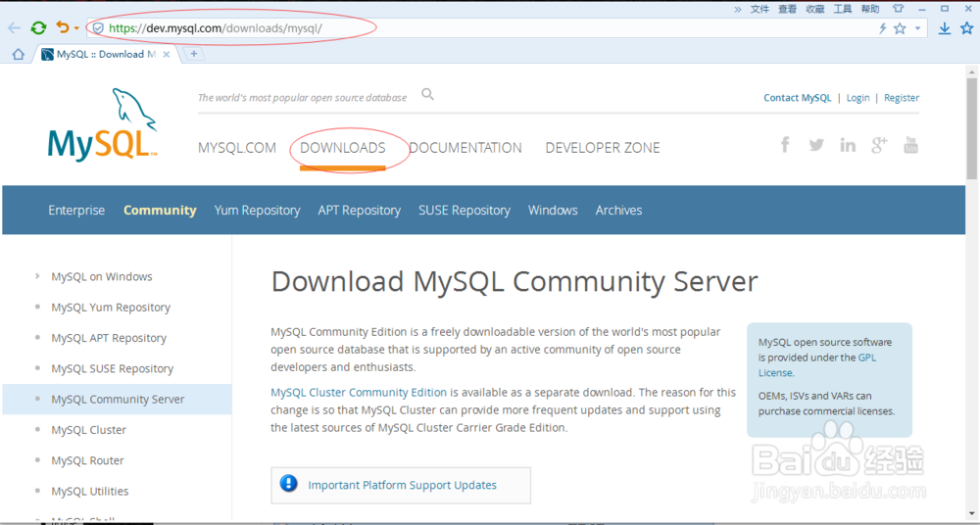
Task: Open the 收藏 menu
Action: tap(815, 9)
